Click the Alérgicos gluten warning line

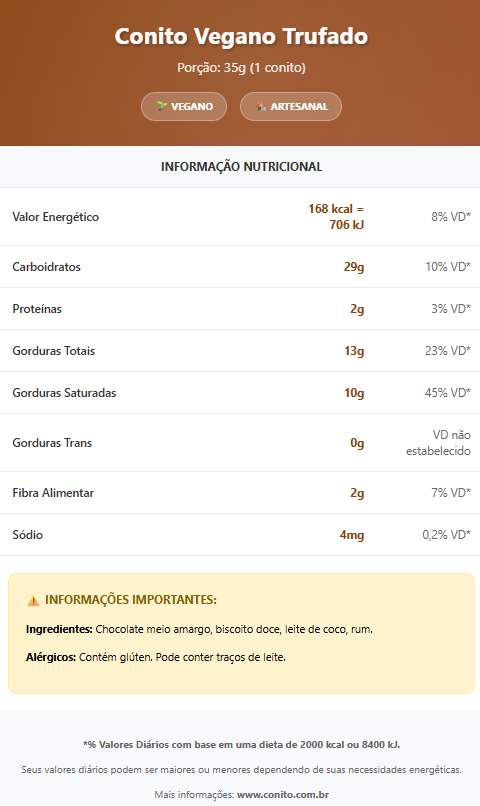(x=156, y=657)
